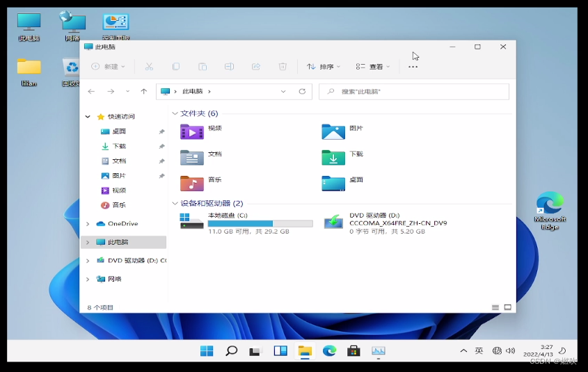588x372 pixels.
Task: Open the 视频 folder icon
Action: pyautogui.click(x=191, y=132)
